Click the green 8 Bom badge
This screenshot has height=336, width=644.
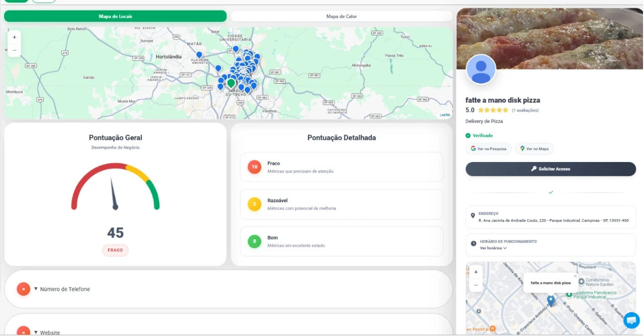coord(254,242)
